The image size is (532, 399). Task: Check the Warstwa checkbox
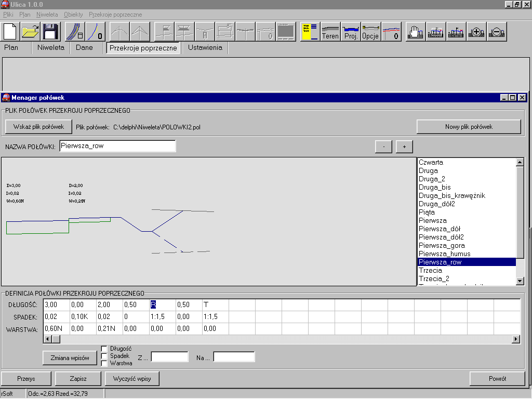[104, 363]
